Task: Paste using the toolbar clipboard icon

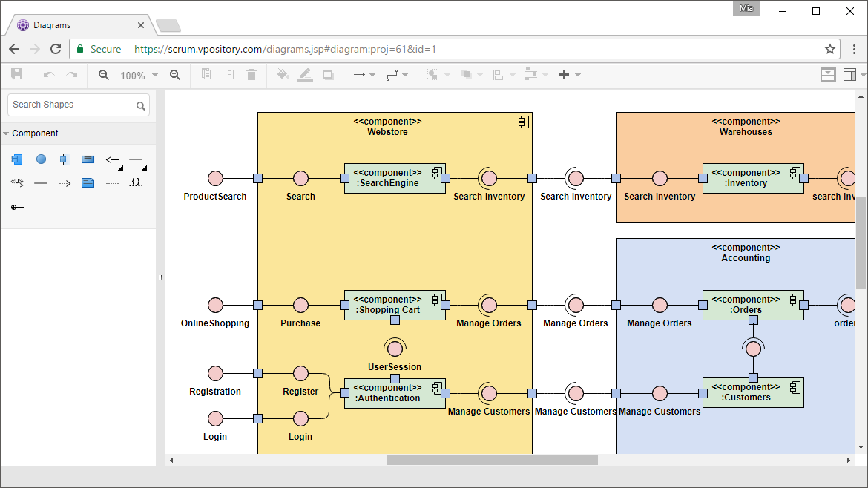Action: pyautogui.click(x=229, y=74)
